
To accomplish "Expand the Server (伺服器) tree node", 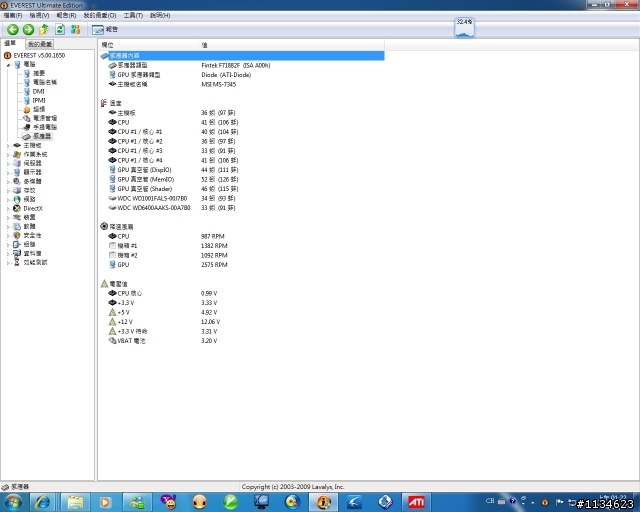I will point(8,163).
